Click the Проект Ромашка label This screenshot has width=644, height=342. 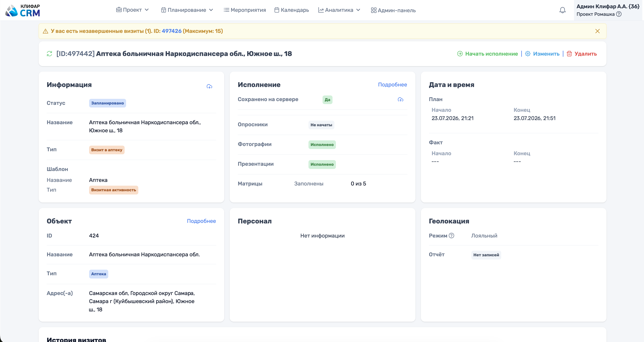click(x=596, y=14)
